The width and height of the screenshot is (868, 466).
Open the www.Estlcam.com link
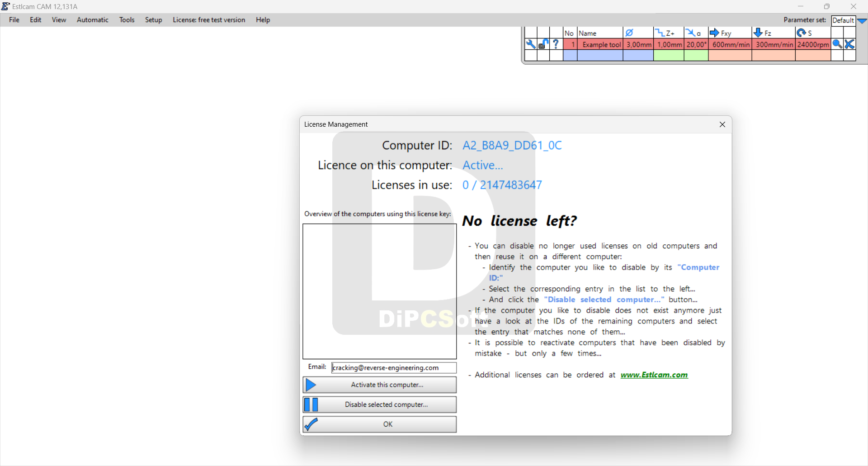coord(654,375)
